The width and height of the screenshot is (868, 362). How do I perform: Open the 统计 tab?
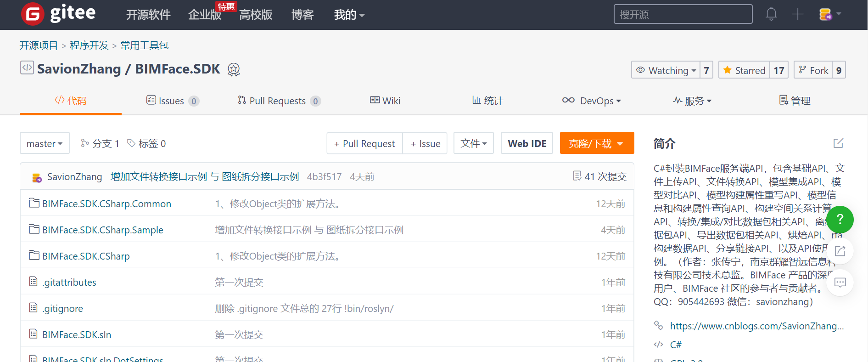(488, 101)
